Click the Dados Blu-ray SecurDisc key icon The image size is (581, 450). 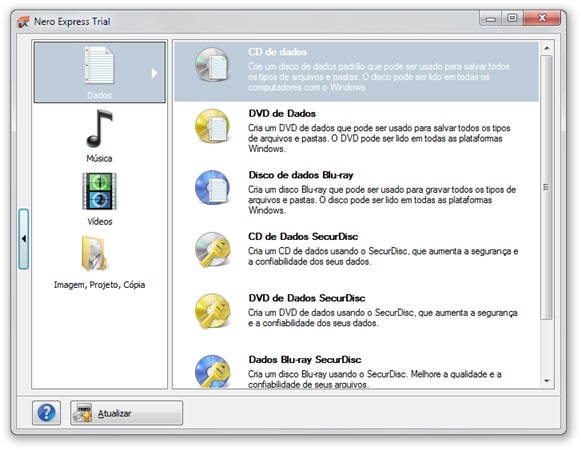point(212,371)
